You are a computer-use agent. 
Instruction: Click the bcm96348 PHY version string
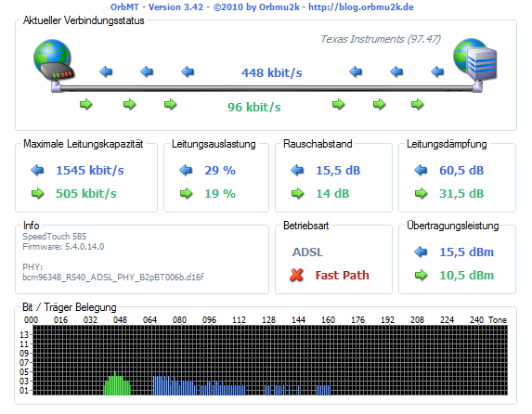113,278
